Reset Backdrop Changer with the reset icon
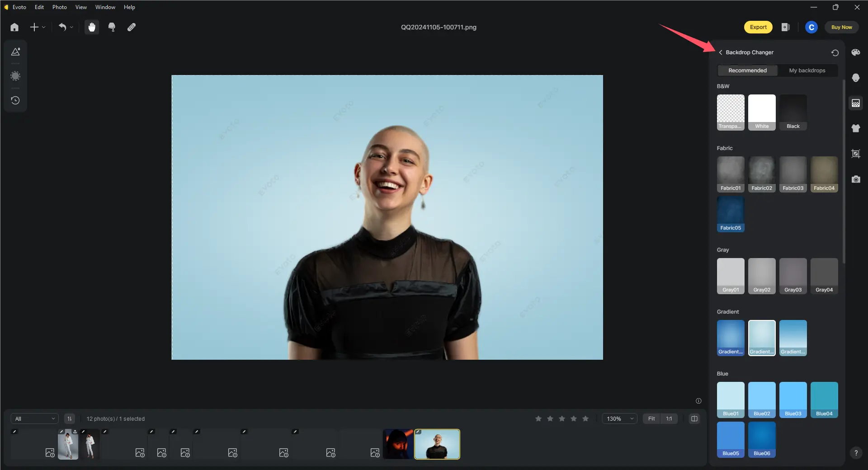The image size is (868, 470). click(x=835, y=53)
